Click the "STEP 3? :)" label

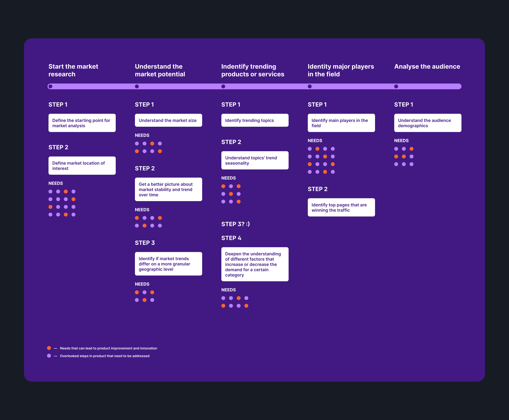[x=235, y=224]
